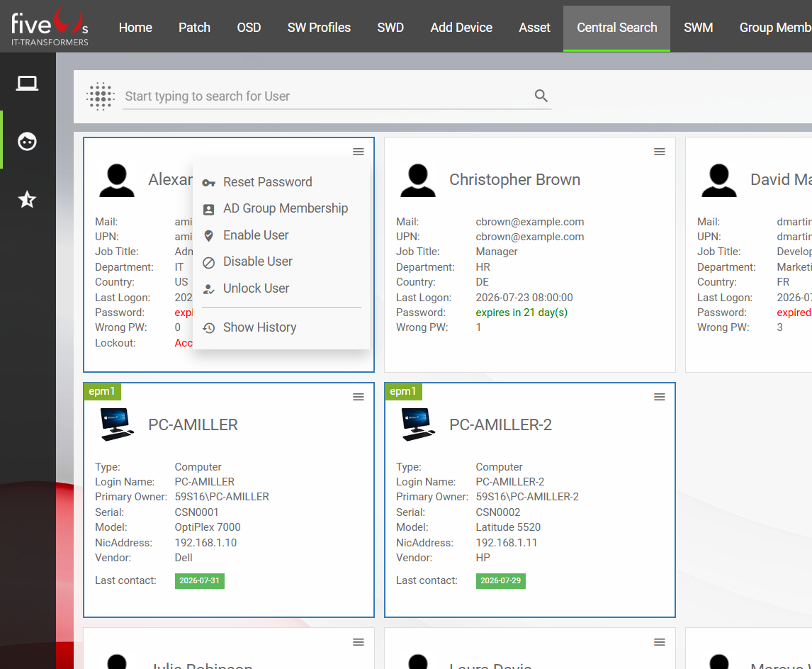
Task: Click last contact badge 2026-07-29
Action: (x=501, y=581)
